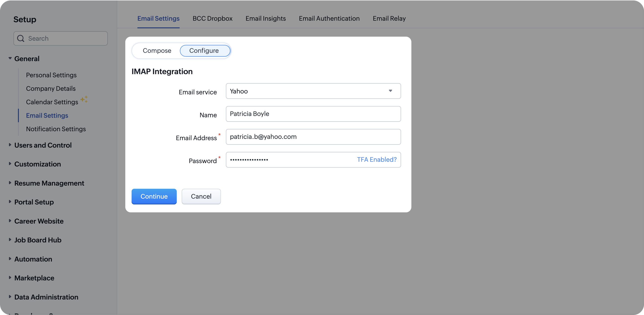Focus the Email Address input field
The width and height of the screenshot is (644, 315).
click(313, 137)
